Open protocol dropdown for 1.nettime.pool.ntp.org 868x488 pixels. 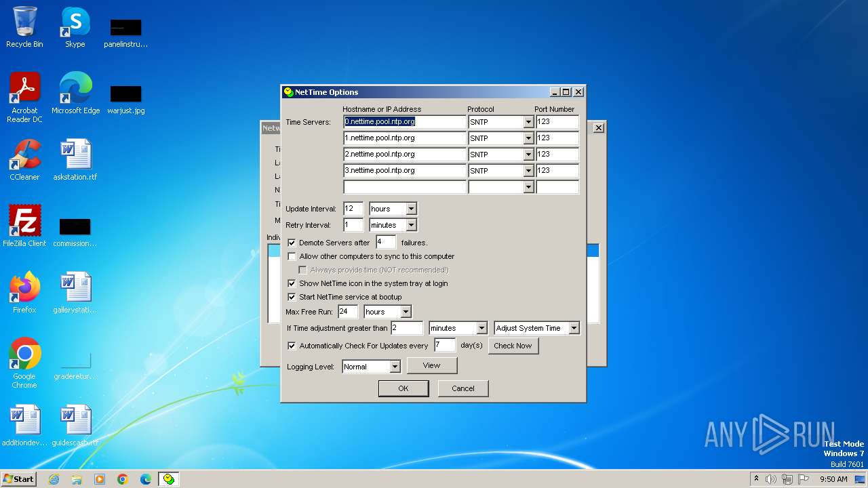(x=528, y=138)
